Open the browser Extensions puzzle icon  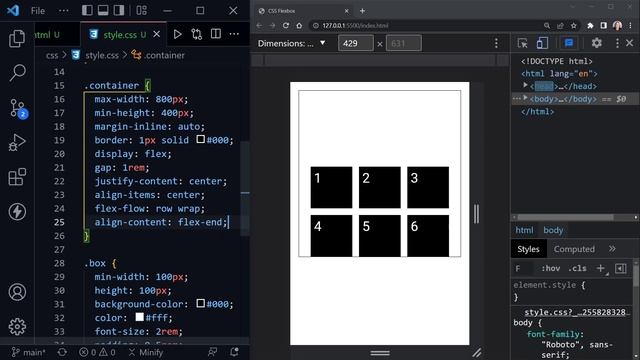[x=590, y=26]
